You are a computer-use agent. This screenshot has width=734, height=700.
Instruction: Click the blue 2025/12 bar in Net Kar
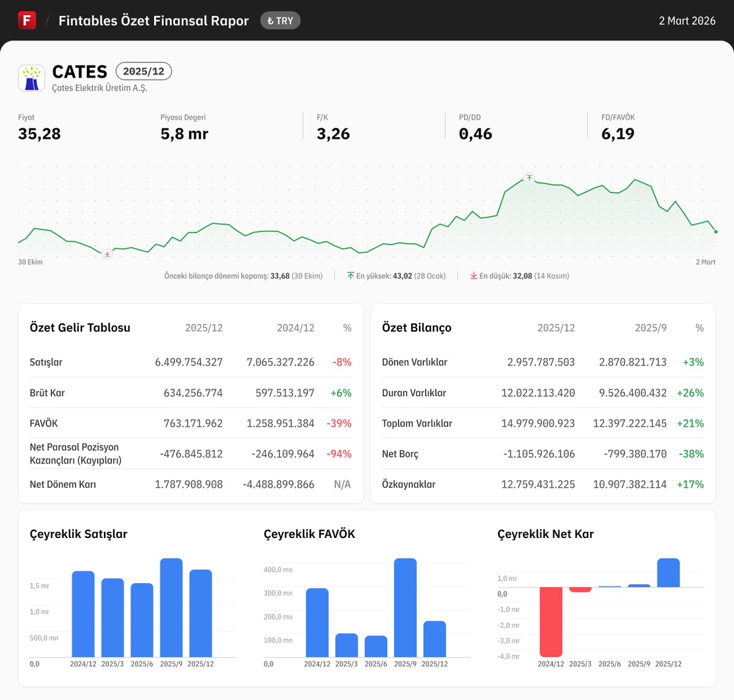[x=669, y=573]
